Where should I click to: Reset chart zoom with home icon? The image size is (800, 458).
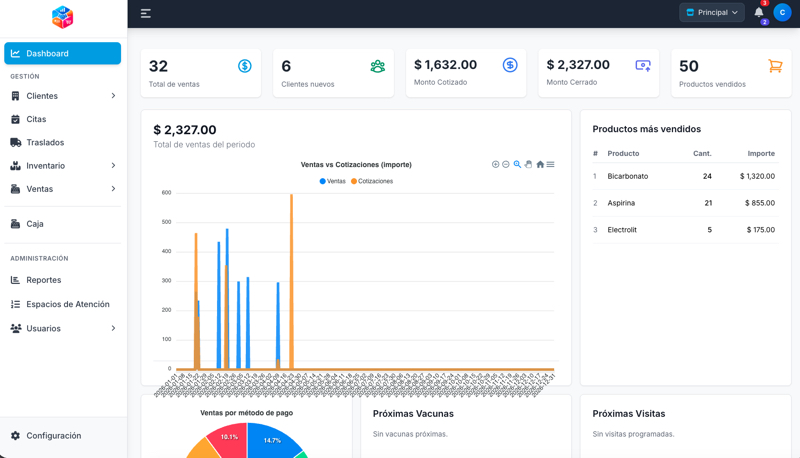[540, 164]
